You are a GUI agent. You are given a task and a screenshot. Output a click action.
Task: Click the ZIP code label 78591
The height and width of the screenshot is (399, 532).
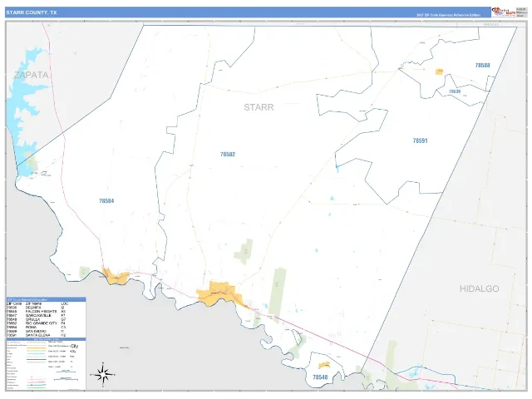tap(420, 140)
